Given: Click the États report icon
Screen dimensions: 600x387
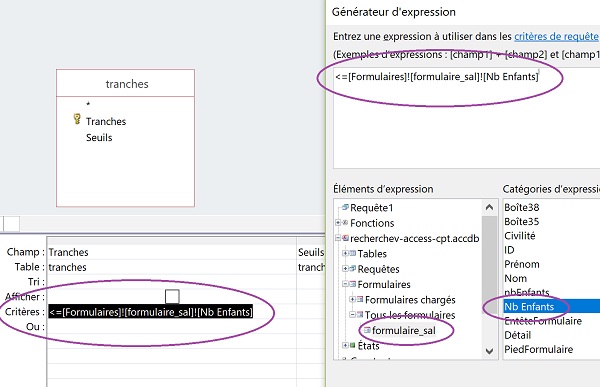Looking at the screenshot, I should click(353, 345).
